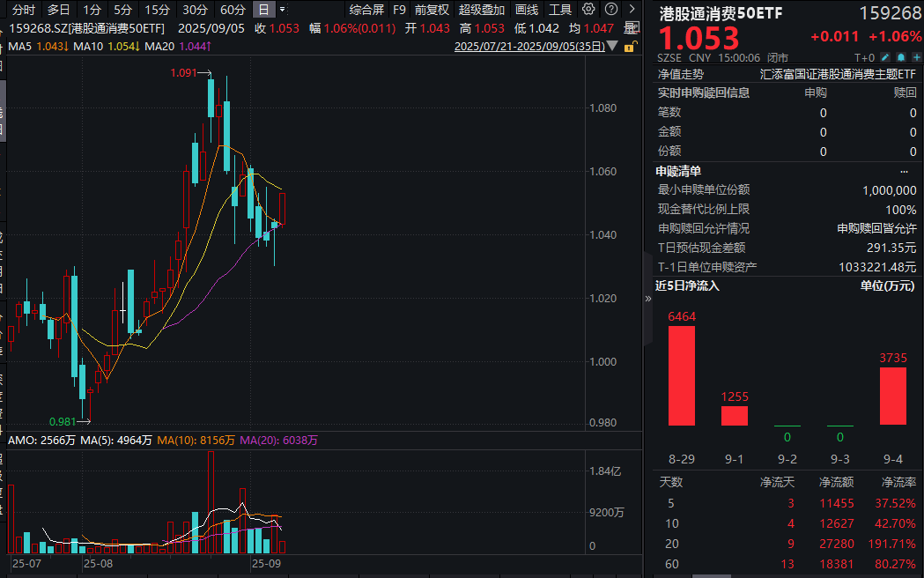924x578 pixels.
Task: Open the 申赎清单 more options ellipsis
Action: coord(904,171)
